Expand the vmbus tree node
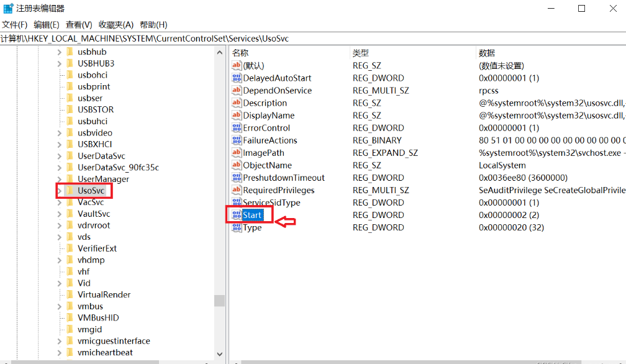This screenshot has width=626, height=364. click(x=60, y=306)
